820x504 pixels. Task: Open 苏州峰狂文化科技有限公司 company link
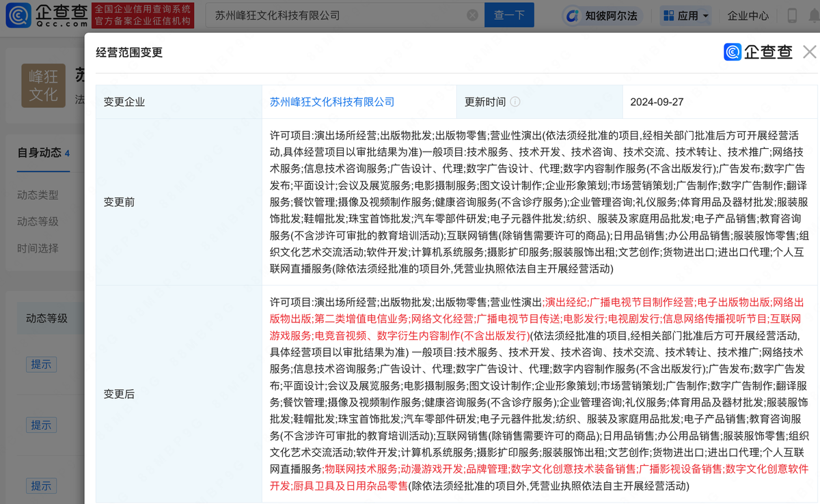pyautogui.click(x=332, y=102)
